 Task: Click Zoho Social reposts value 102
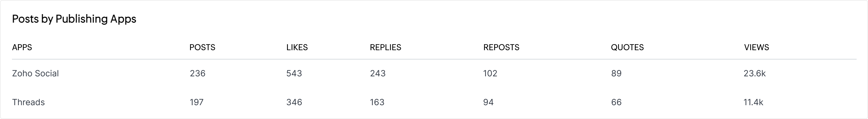[490, 73]
